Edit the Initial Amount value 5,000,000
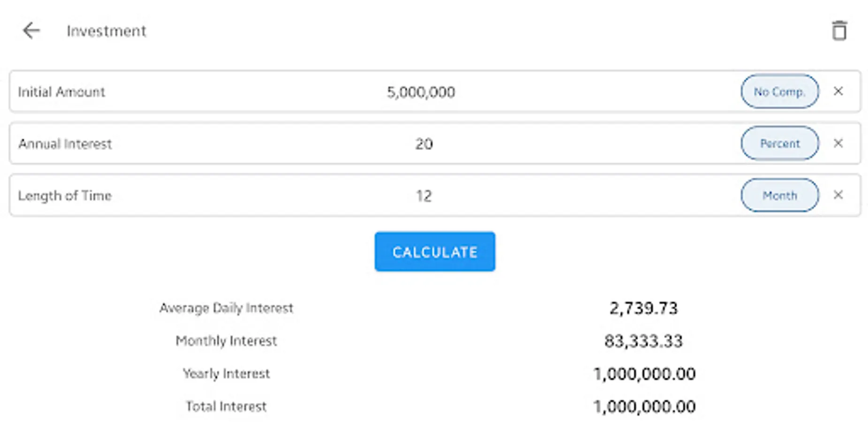 421,92
